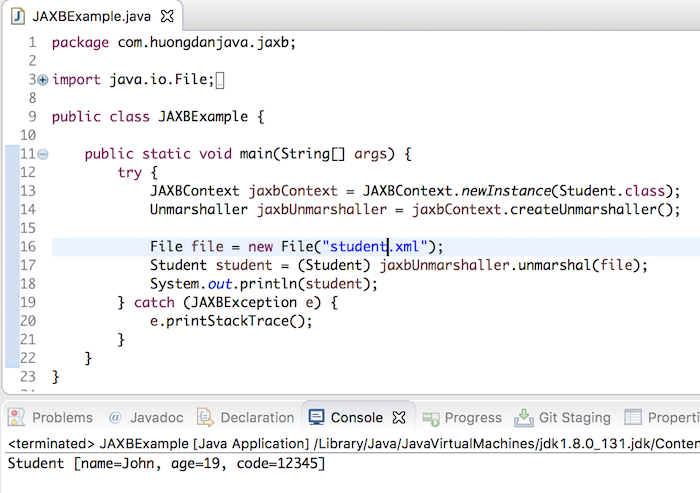Click the collapsed imports placeholder box after java.io.File;

click(x=220, y=81)
